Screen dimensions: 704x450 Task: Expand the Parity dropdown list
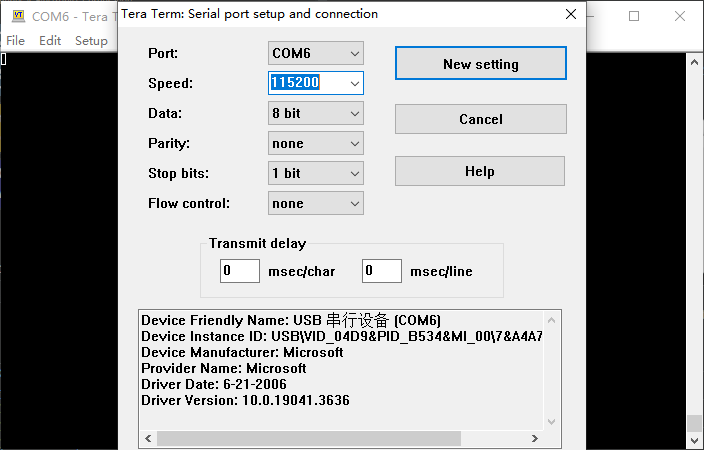coord(315,143)
